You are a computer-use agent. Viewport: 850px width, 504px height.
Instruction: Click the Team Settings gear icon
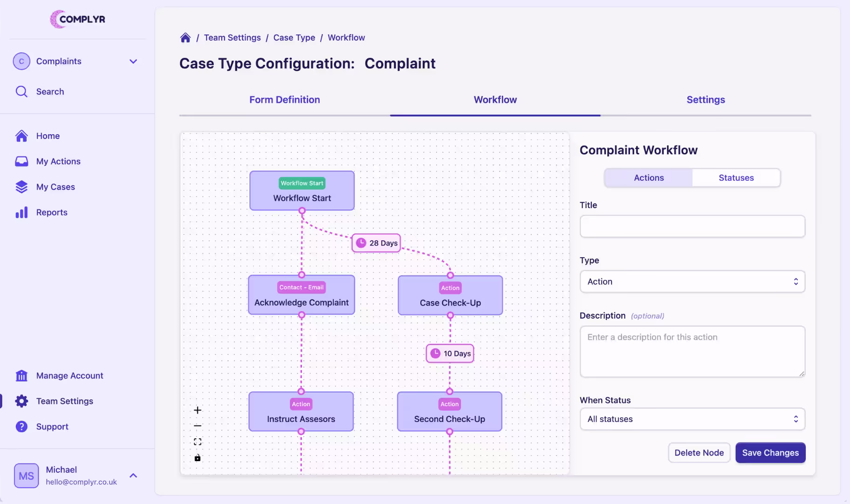21,401
